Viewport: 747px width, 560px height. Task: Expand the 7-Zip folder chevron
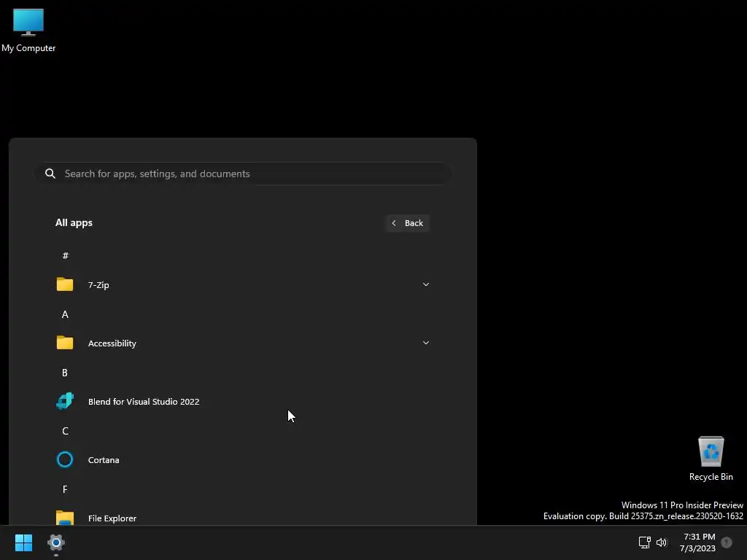[x=426, y=284]
